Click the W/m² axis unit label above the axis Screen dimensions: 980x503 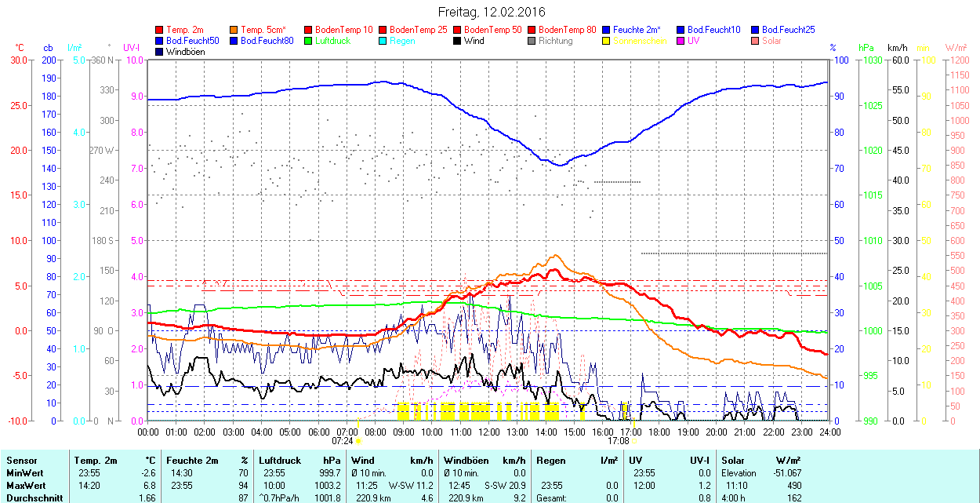(956, 48)
